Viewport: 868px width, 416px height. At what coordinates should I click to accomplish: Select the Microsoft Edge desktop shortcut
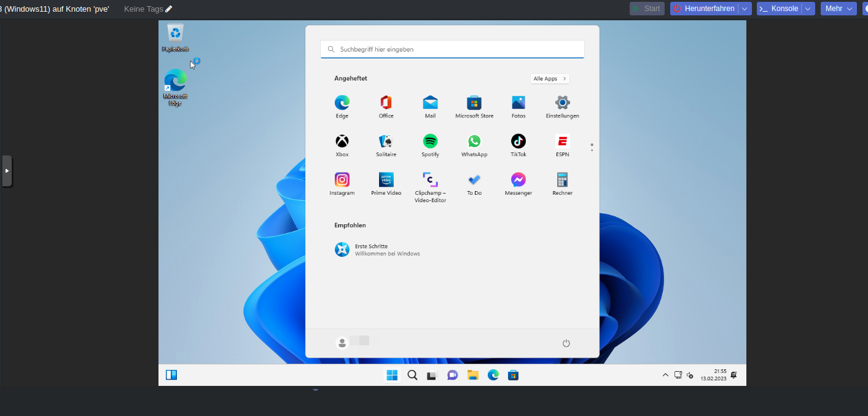175,87
